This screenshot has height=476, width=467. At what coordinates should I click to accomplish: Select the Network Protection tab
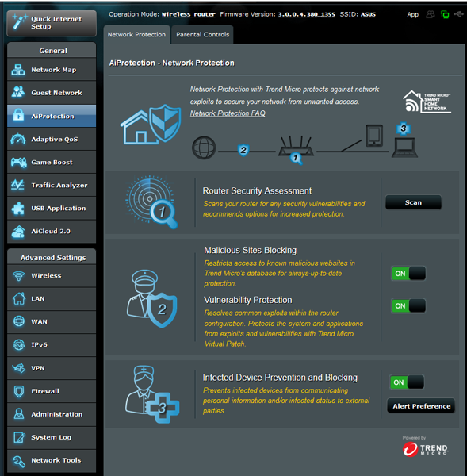point(136,35)
